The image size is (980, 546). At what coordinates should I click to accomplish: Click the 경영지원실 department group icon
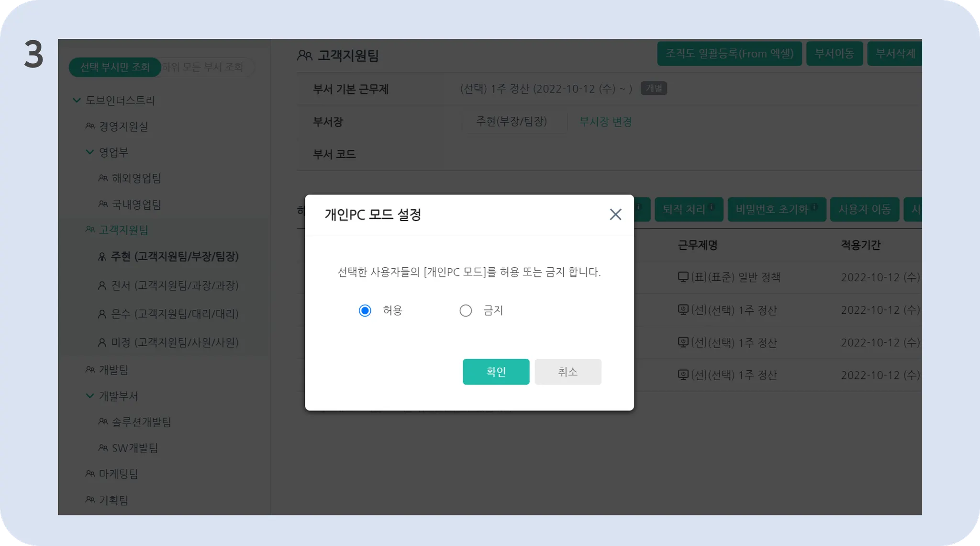[x=90, y=126]
